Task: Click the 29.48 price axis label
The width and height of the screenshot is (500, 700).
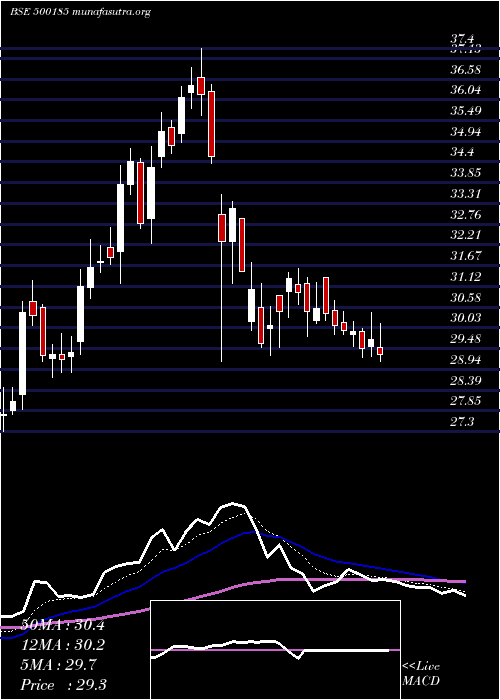Action: coord(466,339)
